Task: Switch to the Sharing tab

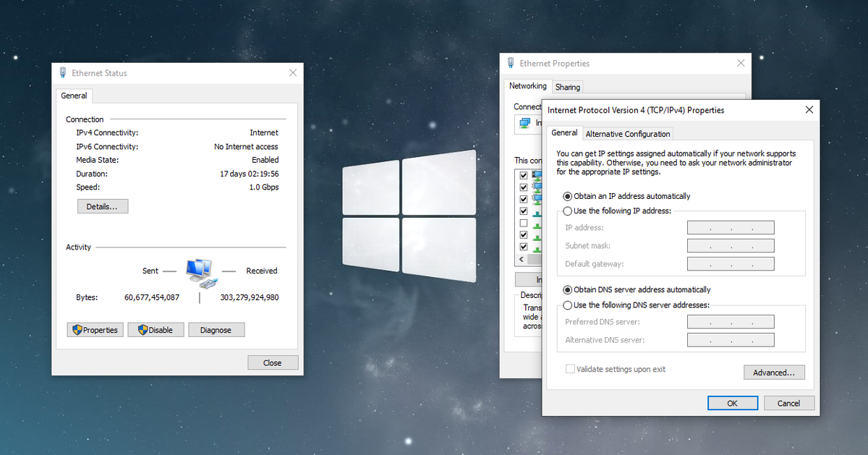Action: click(567, 86)
